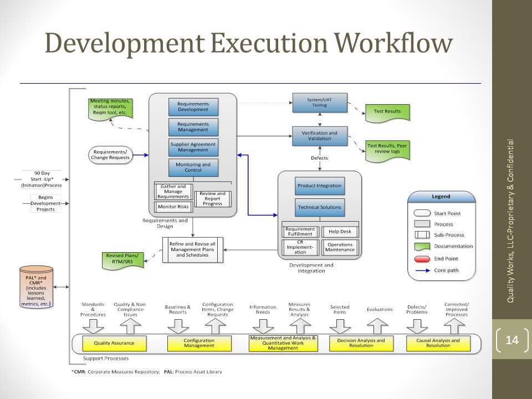Click the Test Results, Peer review logs document
The height and width of the screenshot is (399, 532).
[x=387, y=150]
